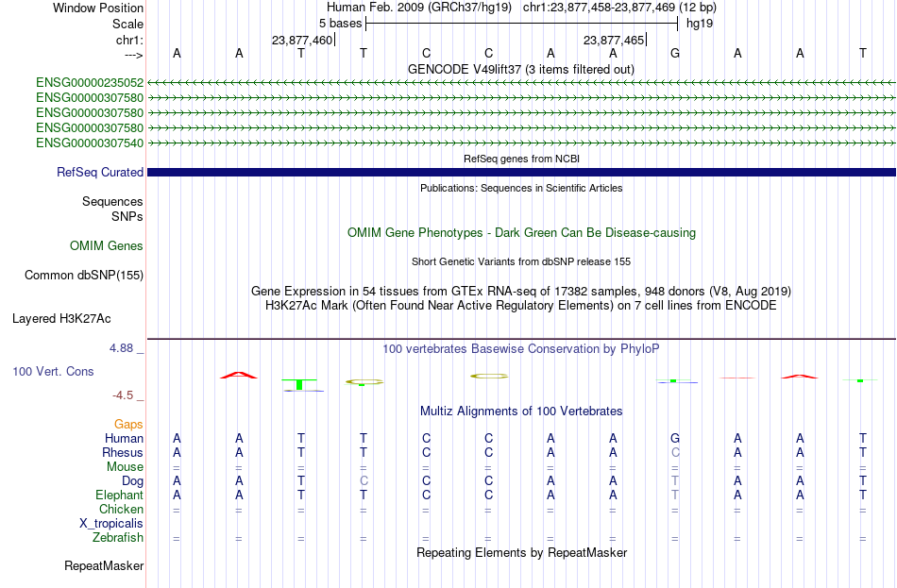This screenshot has height=588, width=897.
Task: Click the 23,877,460 position marker
Action: coord(302,40)
